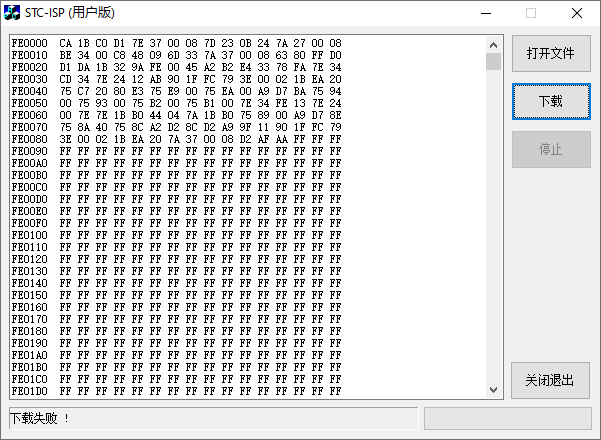Click first byte BE in row FE0010
This screenshot has height=440, width=601.
[66, 55]
